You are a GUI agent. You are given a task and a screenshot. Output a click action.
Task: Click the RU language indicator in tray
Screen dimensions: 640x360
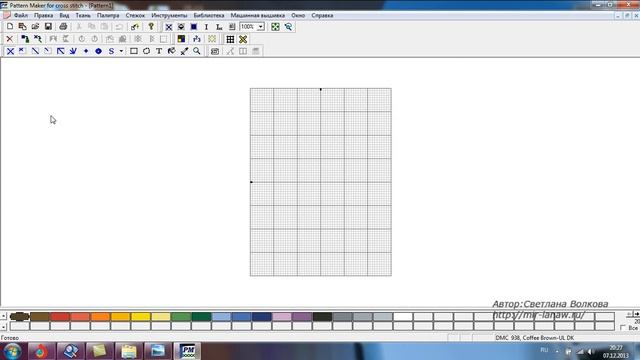[x=544, y=350]
